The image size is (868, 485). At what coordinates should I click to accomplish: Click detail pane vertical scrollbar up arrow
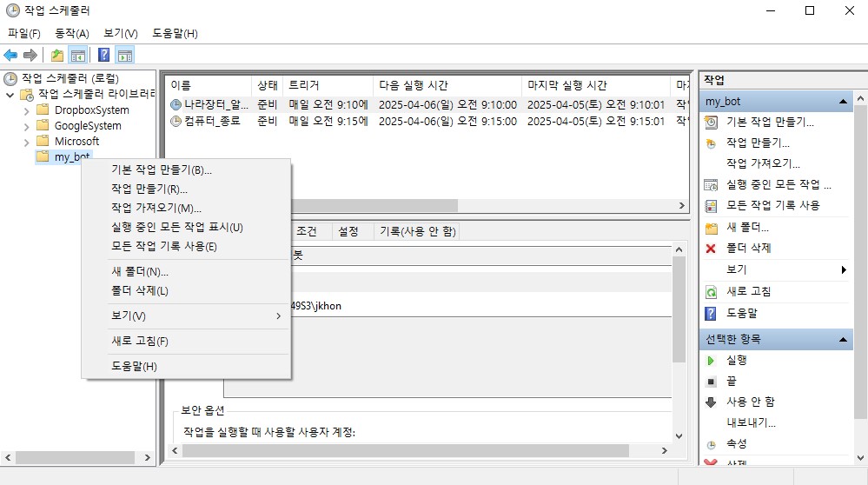point(679,249)
